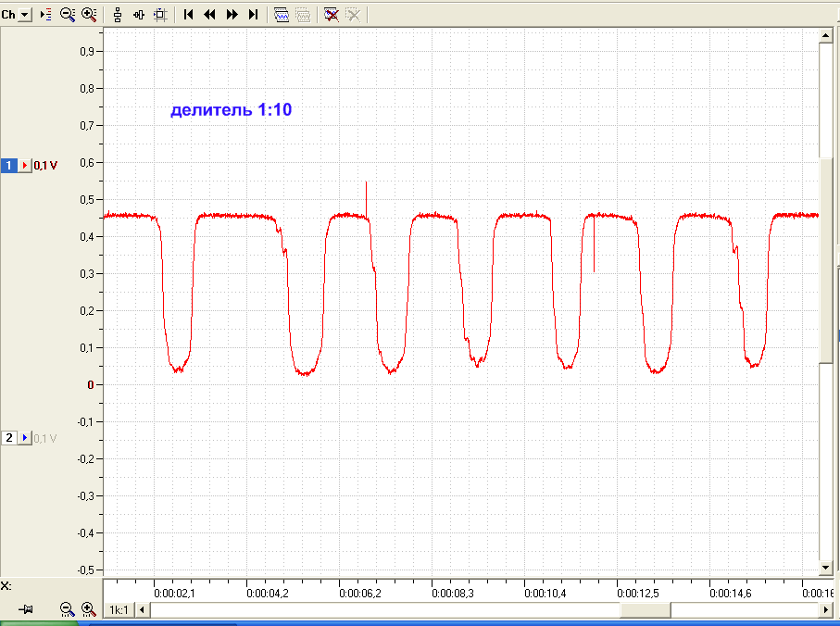Click the horizontal scrollbar right arrow
The width and height of the screenshot is (840, 626).
(825, 610)
